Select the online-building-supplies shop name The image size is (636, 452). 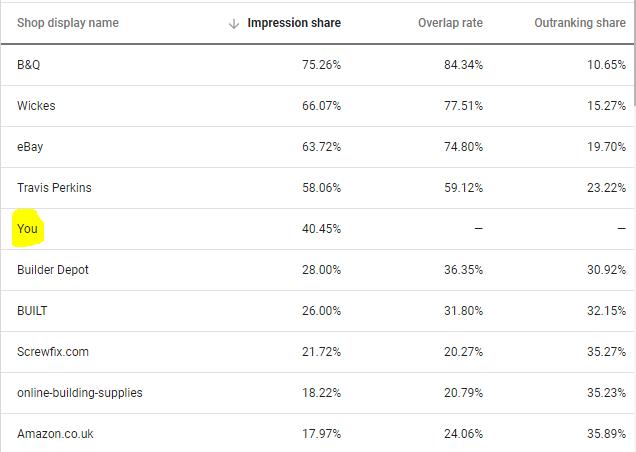79,393
